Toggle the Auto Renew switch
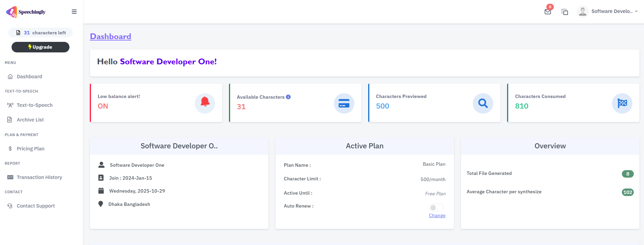 pos(436,208)
